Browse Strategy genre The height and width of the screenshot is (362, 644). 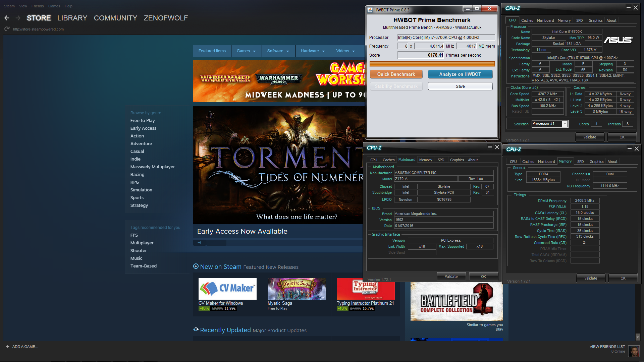(x=139, y=205)
